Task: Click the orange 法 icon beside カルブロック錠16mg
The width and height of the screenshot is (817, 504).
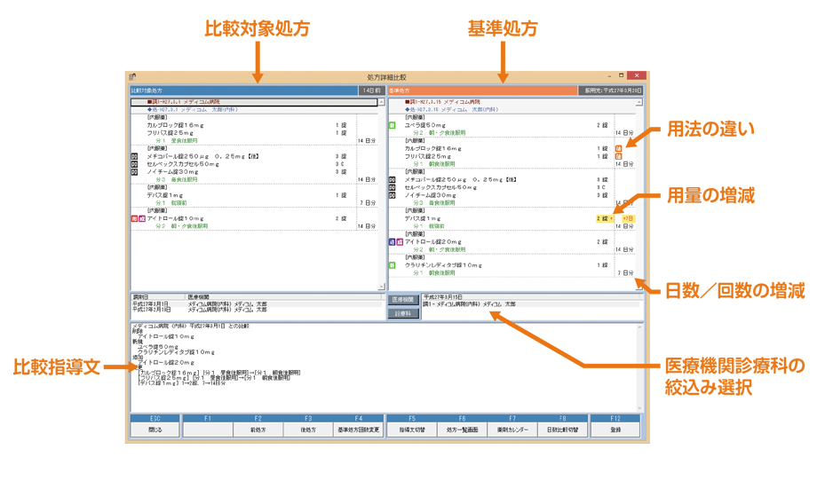Action: [x=619, y=149]
